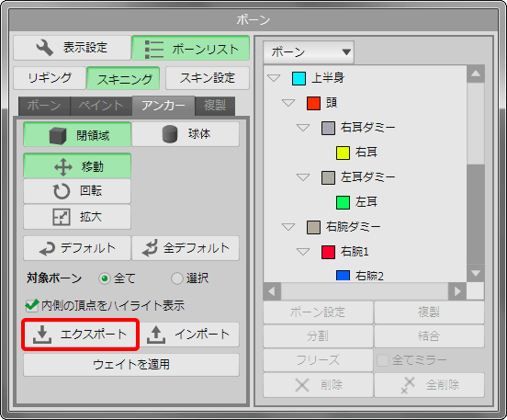Collapse the 右腕ダミー tree node
This screenshot has width=507, height=420.
tap(288, 227)
